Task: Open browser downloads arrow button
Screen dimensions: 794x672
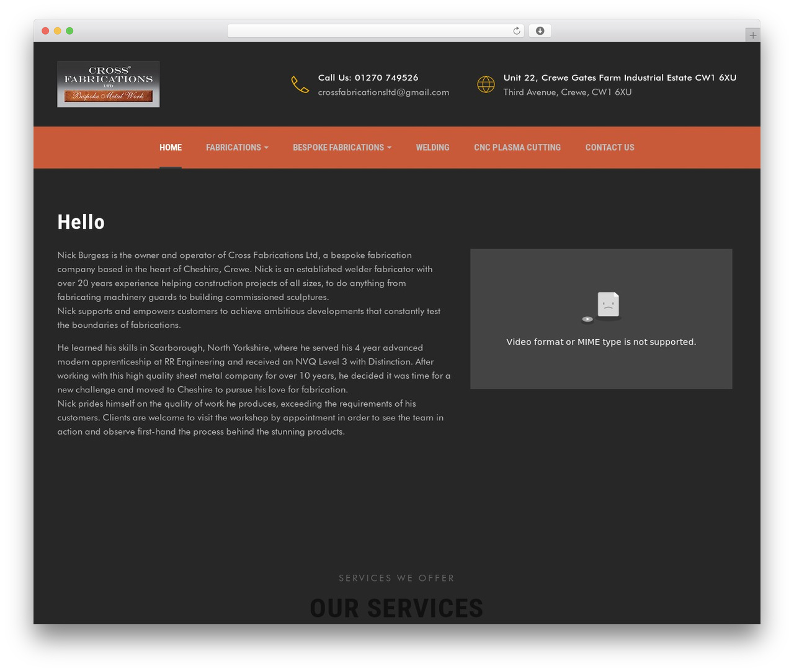Action: click(x=540, y=31)
